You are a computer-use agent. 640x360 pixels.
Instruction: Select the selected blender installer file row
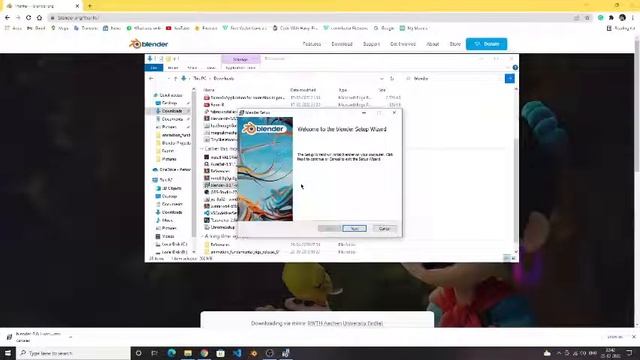[x=220, y=185]
